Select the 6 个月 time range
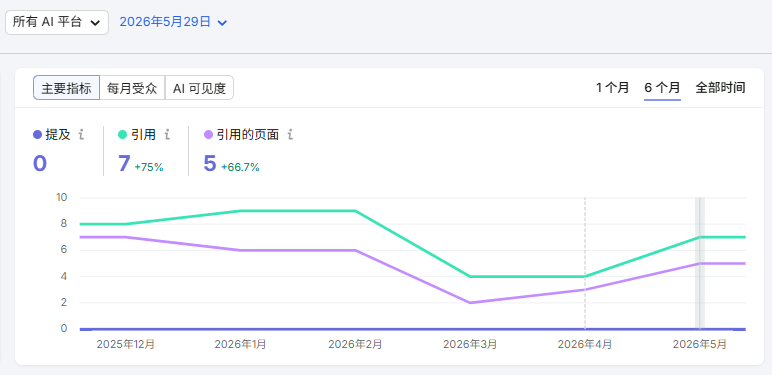The width and height of the screenshot is (772, 375). [662, 88]
